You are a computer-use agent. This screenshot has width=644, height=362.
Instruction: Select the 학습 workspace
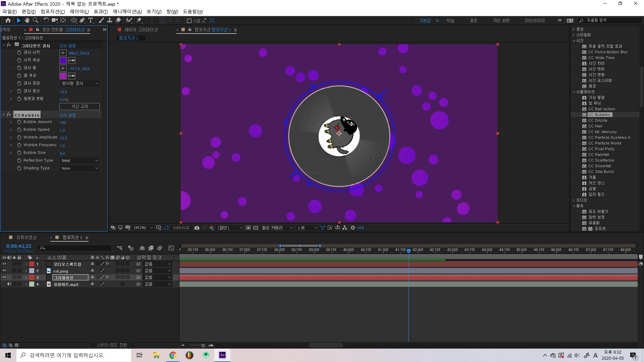click(x=450, y=21)
